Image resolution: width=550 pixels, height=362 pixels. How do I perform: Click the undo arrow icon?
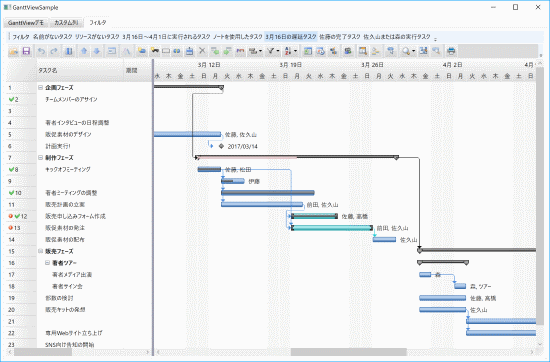tap(41, 51)
